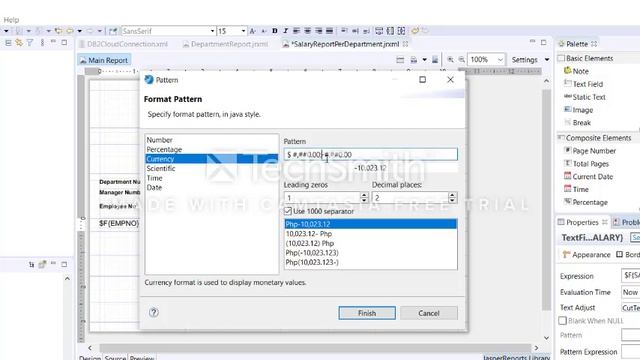Zoom in on the report editor
The width and height of the screenshot is (640, 360).
click(x=450, y=60)
